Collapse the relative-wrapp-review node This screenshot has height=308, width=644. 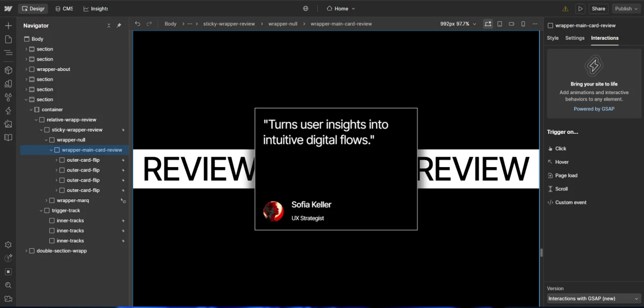[x=36, y=120]
